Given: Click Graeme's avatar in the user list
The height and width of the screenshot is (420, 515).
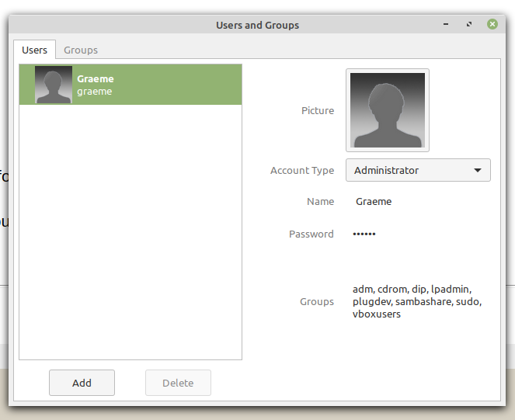Looking at the screenshot, I should (x=54, y=85).
